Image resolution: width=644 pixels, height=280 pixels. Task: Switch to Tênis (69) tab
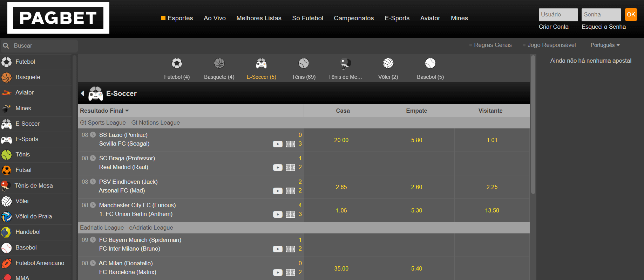click(x=304, y=69)
